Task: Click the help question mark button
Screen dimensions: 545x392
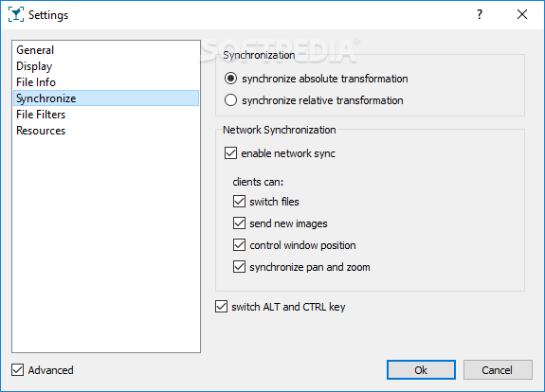Action: tap(480, 14)
